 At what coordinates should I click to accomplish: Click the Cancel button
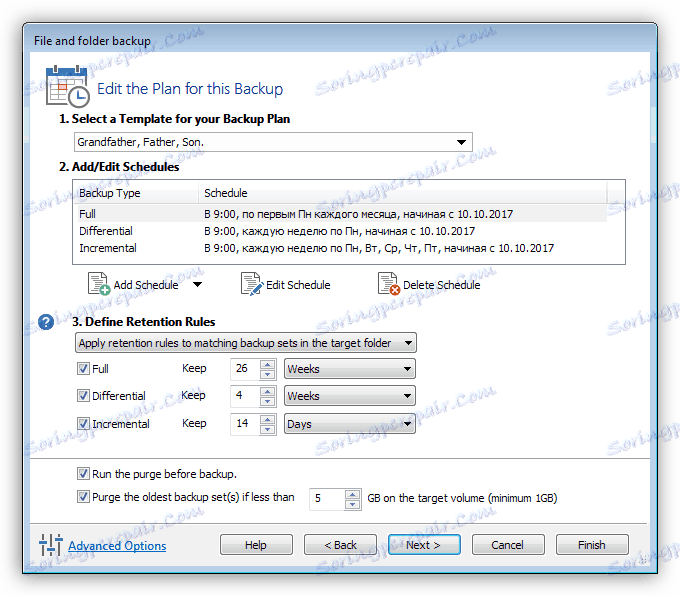coord(508,545)
